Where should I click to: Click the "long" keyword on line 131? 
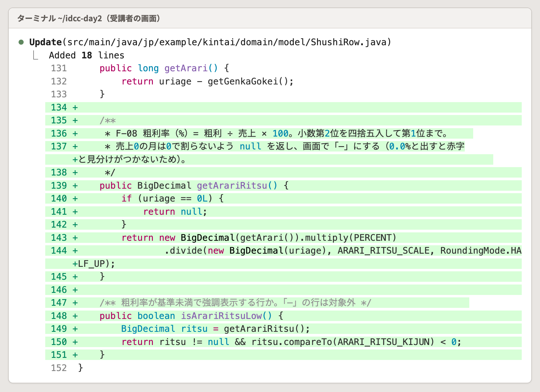[148, 68]
